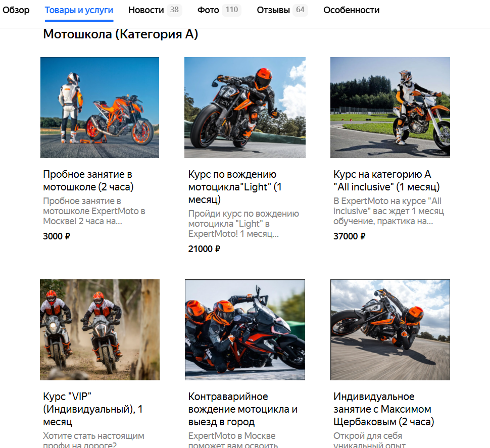Open Индивидуальное занятие с Максимом Щербаковым
The height and width of the screenshot is (448, 490).
(384, 409)
